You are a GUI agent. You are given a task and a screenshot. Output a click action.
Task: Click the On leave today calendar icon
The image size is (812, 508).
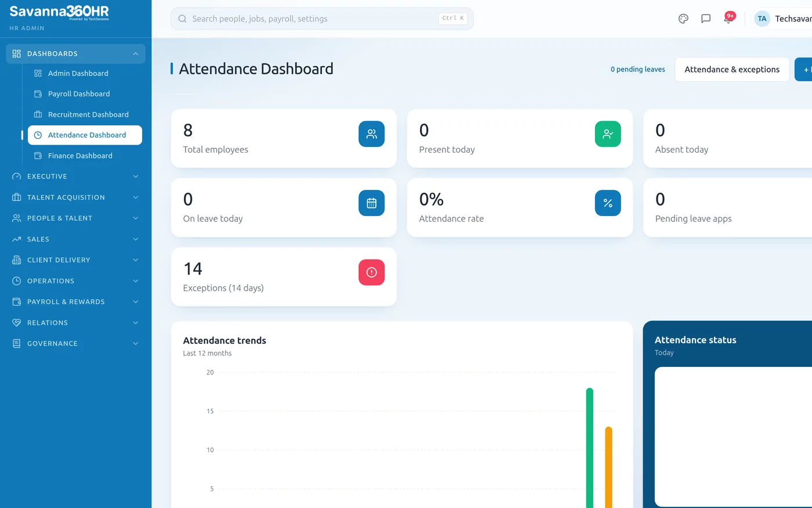point(372,203)
